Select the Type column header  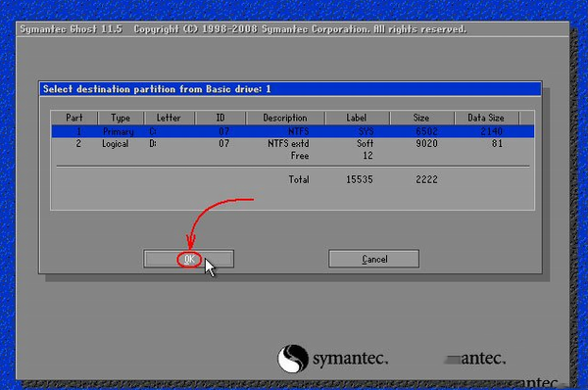(121, 118)
